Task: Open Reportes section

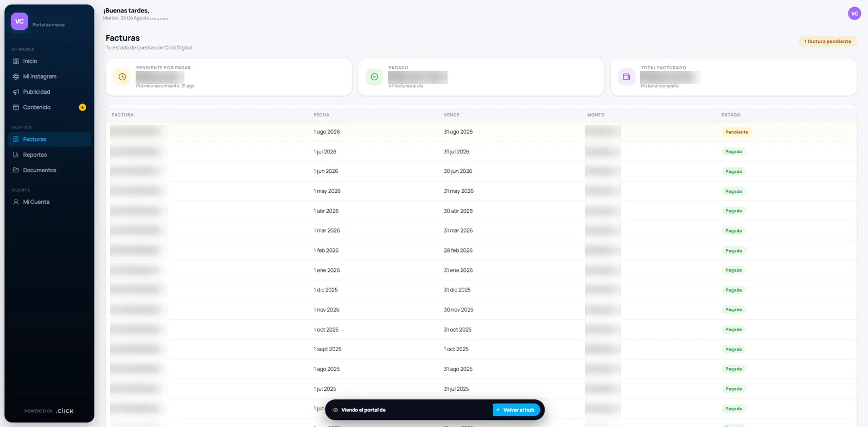Action: (x=49, y=155)
